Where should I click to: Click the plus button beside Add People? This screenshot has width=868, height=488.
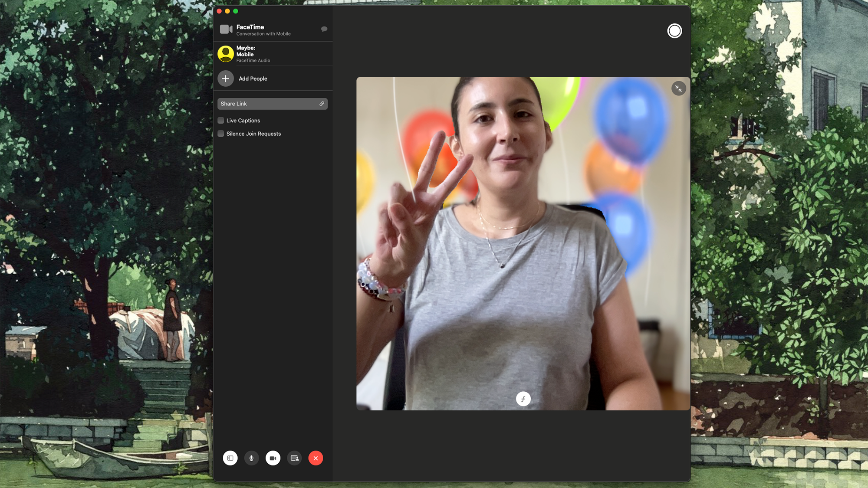226,79
